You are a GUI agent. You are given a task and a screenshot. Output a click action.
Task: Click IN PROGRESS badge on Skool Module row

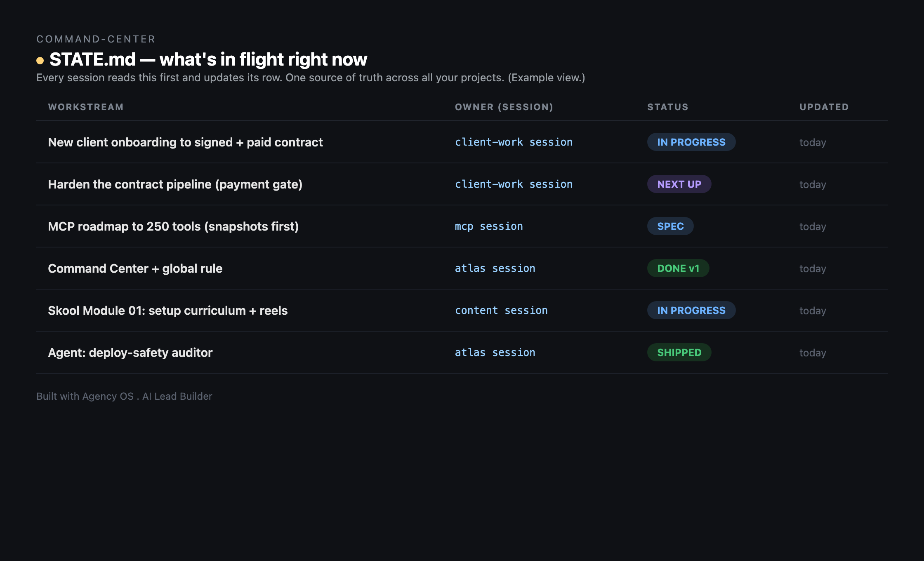(x=691, y=310)
